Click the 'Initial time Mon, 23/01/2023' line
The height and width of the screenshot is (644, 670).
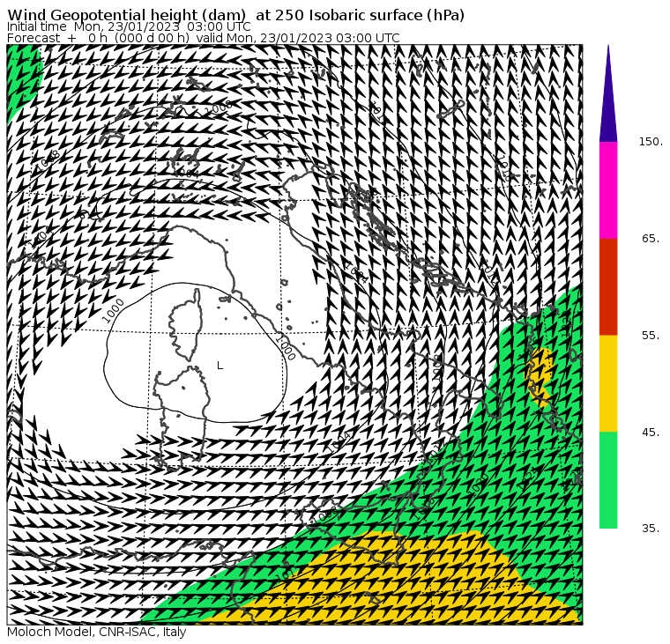(129, 26)
